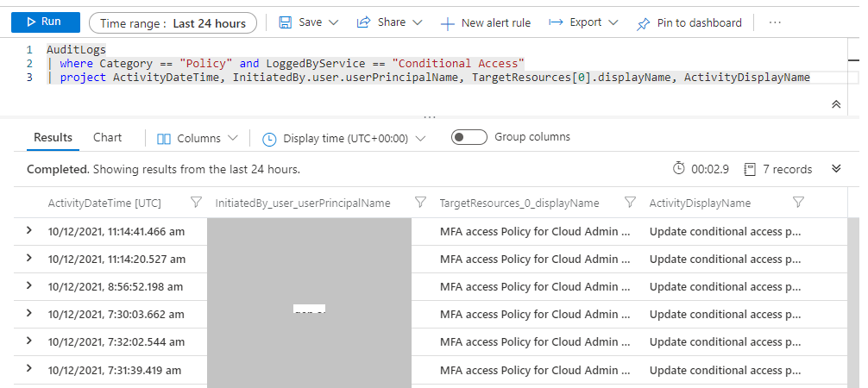Change Display time UTC setting
The height and width of the screenshot is (388, 868).
344,138
